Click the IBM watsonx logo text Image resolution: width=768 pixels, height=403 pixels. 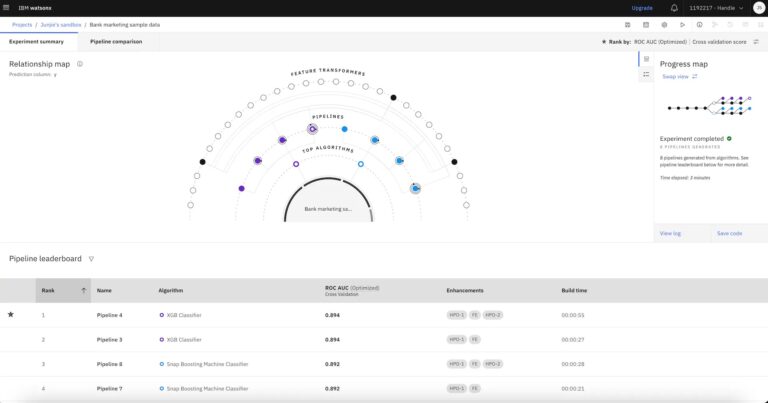point(35,8)
